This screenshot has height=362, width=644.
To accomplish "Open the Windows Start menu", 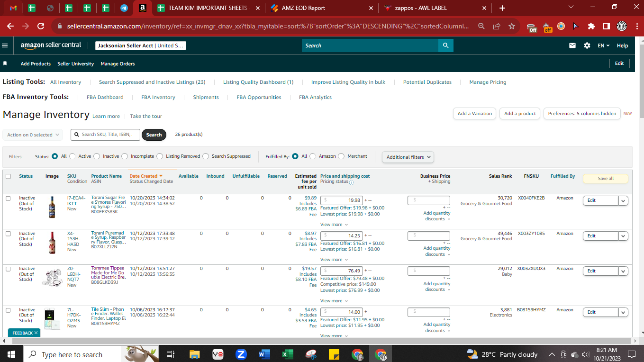I will [x=11, y=354].
